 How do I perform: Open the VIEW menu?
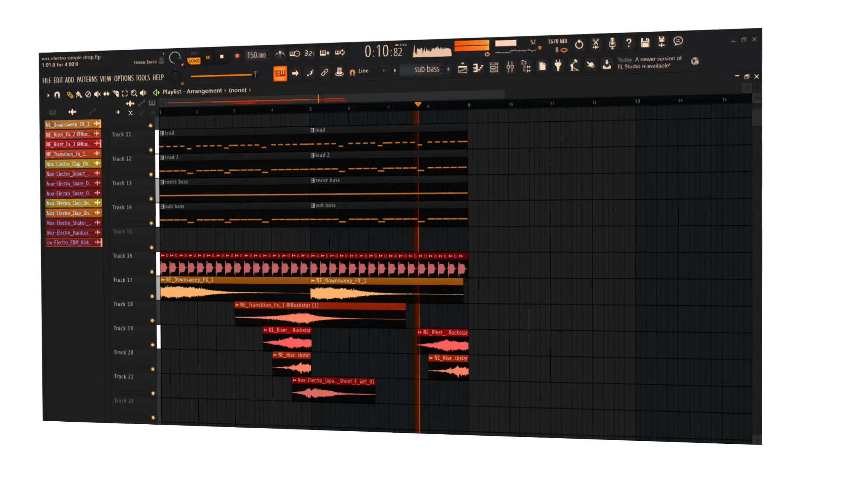tap(105, 78)
